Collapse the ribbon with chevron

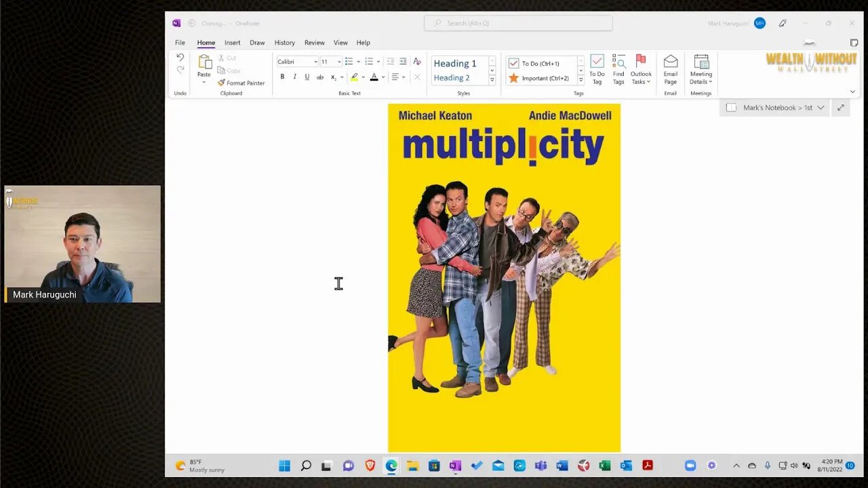tap(852, 91)
